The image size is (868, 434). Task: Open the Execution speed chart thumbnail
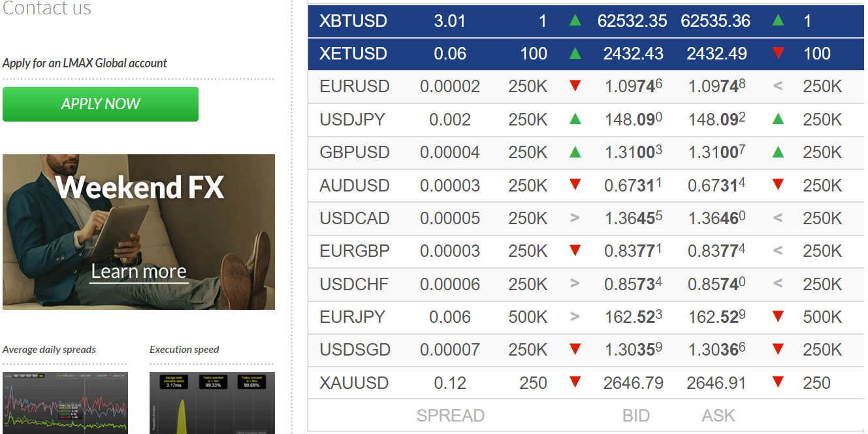[x=212, y=403]
